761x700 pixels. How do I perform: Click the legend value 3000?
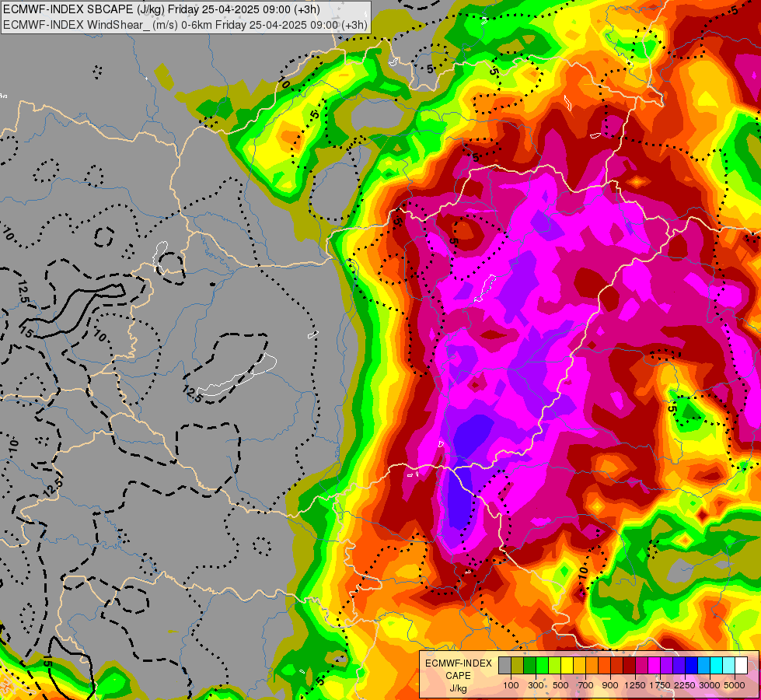pos(710,685)
